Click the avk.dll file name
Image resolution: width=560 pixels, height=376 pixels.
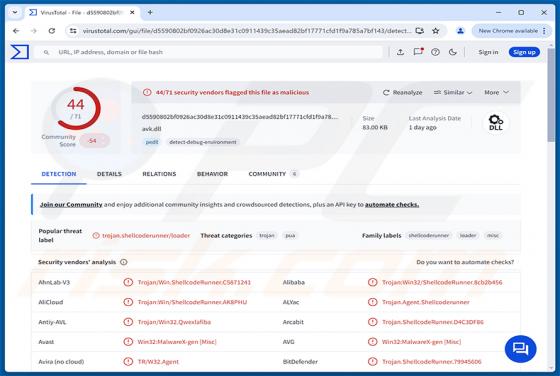coord(152,129)
